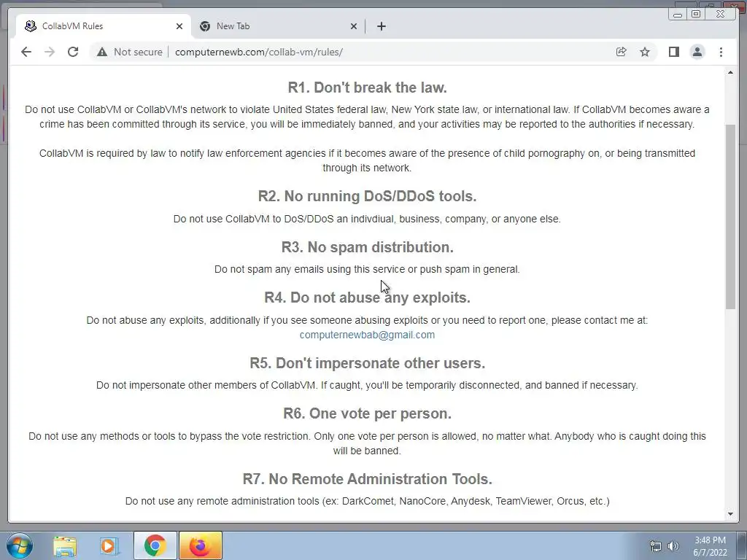
Task: Switch to the New Tab tab
Action: 279,26
